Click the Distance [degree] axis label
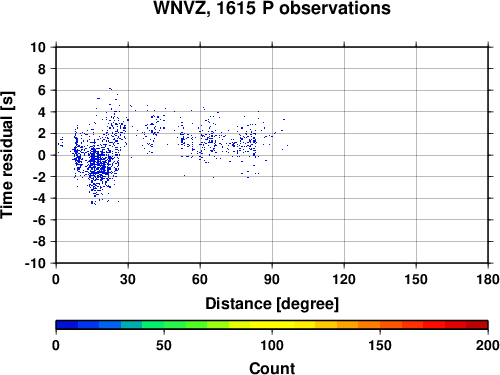Viewport: 500px width, 375px height. coord(272,304)
